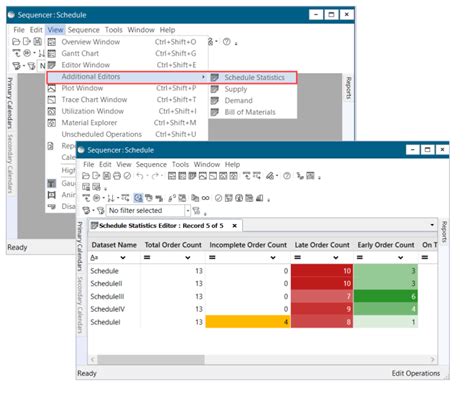Screen dimensions: 474x393
Task: Open Dataset Name filter chevron
Action: (x=123, y=257)
